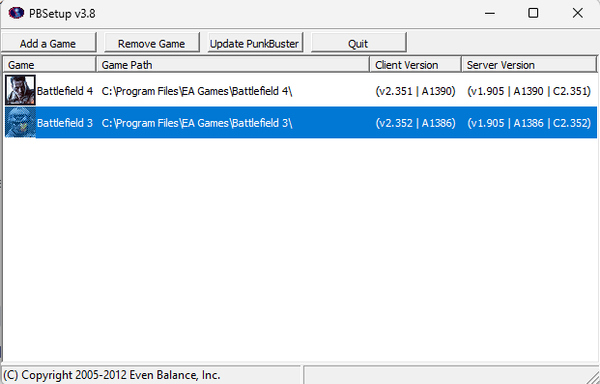The image size is (600, 384).
Task: Select the Battlefield 3 row name
Action: [65, 123]
